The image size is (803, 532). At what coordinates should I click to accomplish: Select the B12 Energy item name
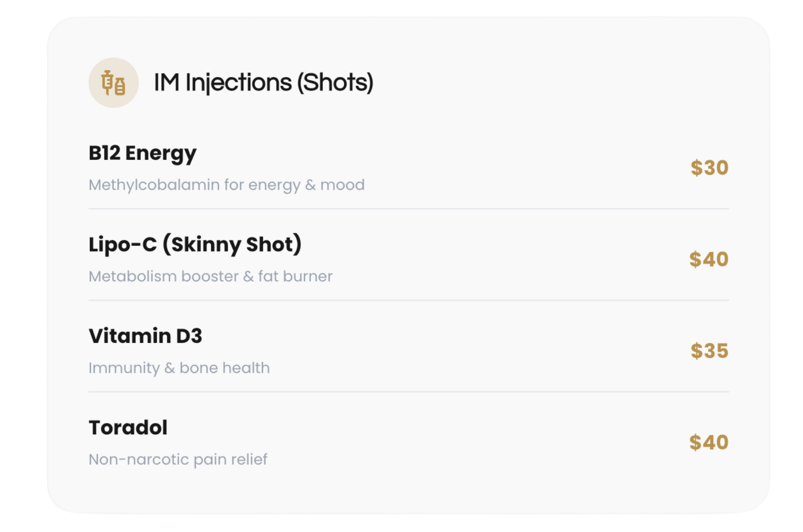[x=142, y=153]
